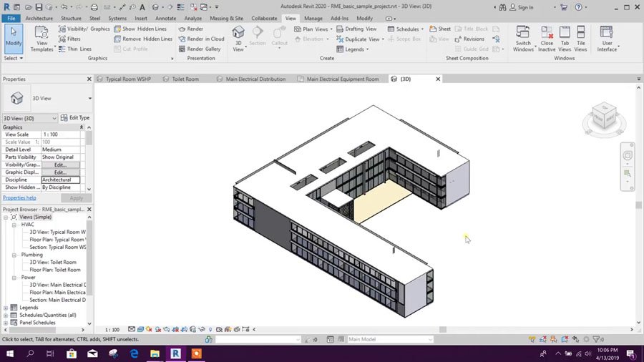Collapse the HVAC tree node

pyautogui.click(x=14, y=225)
